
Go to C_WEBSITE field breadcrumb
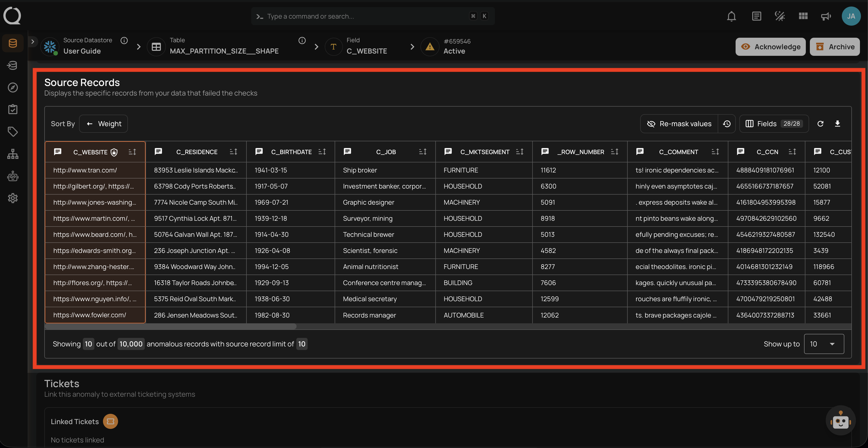[x=367, y=51]
